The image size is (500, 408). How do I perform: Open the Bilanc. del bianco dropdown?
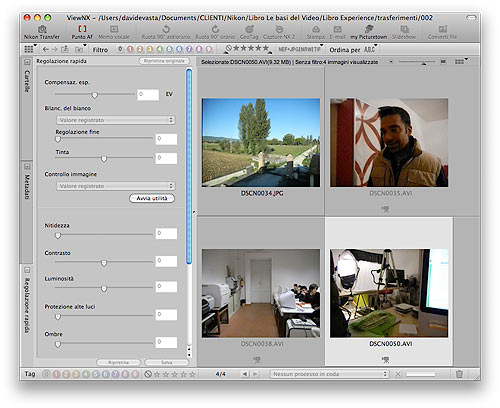click(x=116, y=120)
